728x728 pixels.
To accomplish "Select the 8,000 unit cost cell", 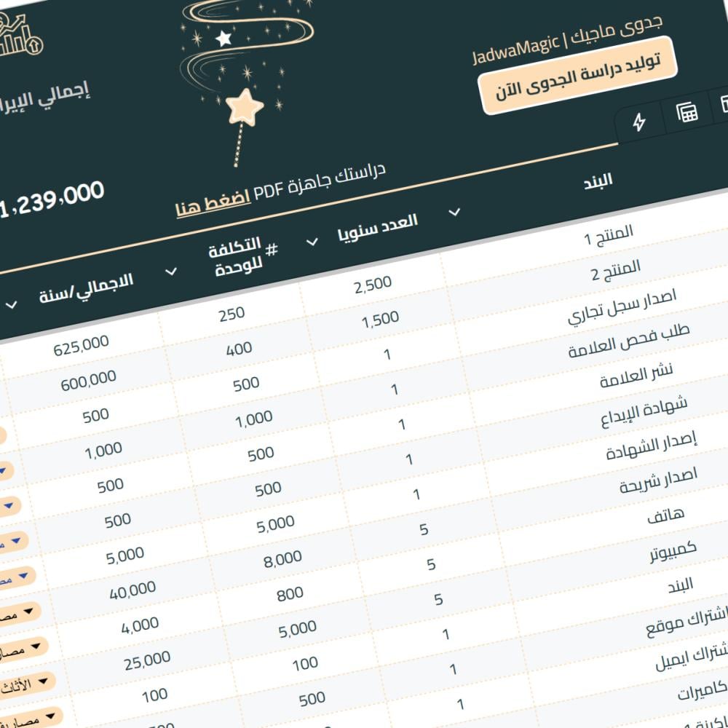I will 282,558.
